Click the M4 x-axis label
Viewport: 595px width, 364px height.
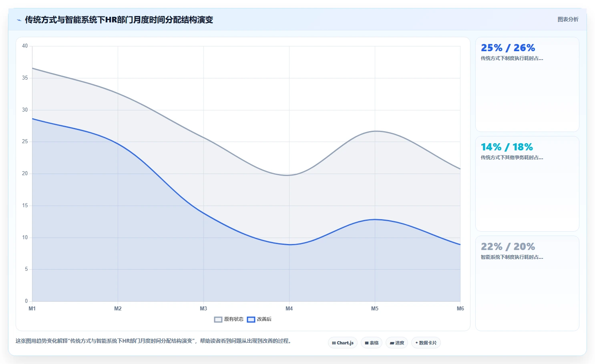point(289,308)
